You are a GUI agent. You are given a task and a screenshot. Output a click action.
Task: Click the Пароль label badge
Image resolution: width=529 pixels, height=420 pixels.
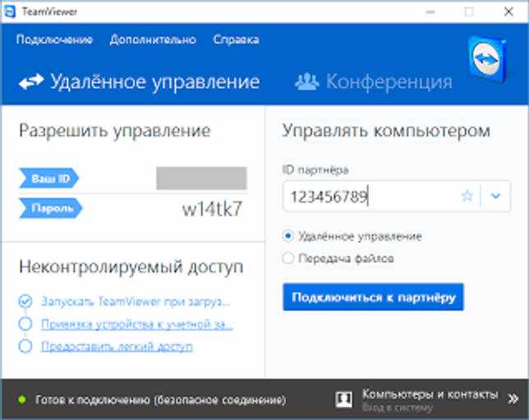click(x=51, y=208)
